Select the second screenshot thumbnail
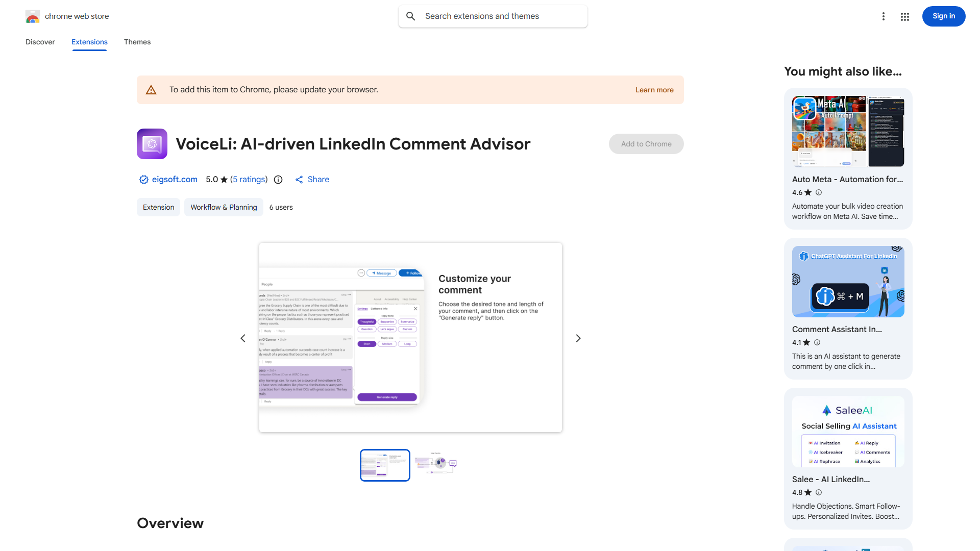The height and width of the screenshot is (551, 980). click(x=435, y=465)
